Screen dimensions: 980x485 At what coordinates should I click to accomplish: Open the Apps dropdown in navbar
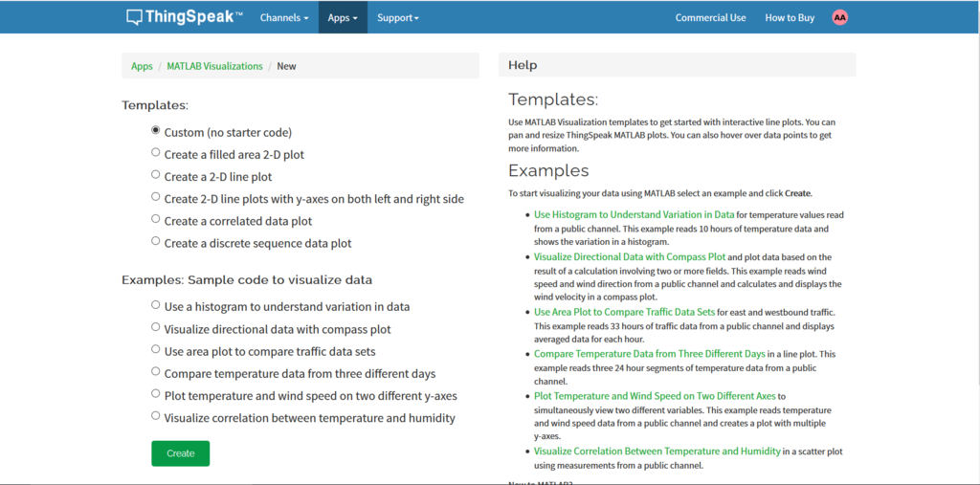[x=343, y=17]
